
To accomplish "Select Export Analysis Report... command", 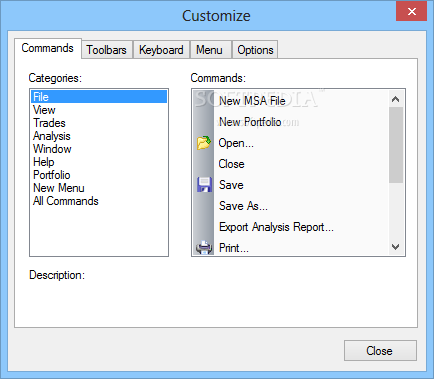I will point(276,227).
